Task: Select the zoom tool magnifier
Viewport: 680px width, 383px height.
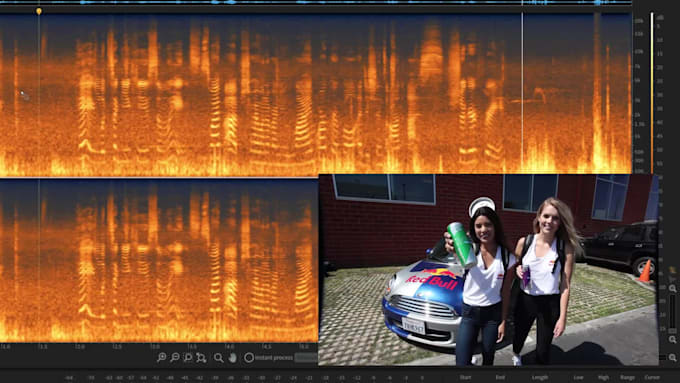Action: click(x=219, y=358)
